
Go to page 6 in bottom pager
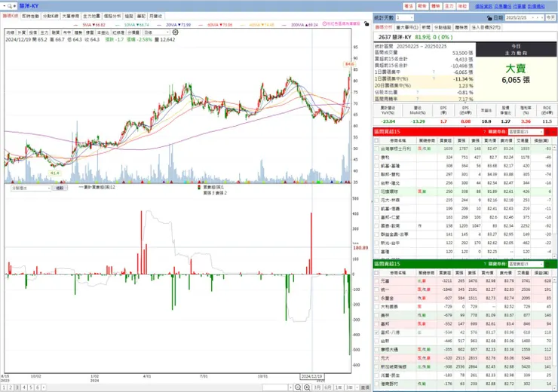pyautogui.click(x=38, y=387)
